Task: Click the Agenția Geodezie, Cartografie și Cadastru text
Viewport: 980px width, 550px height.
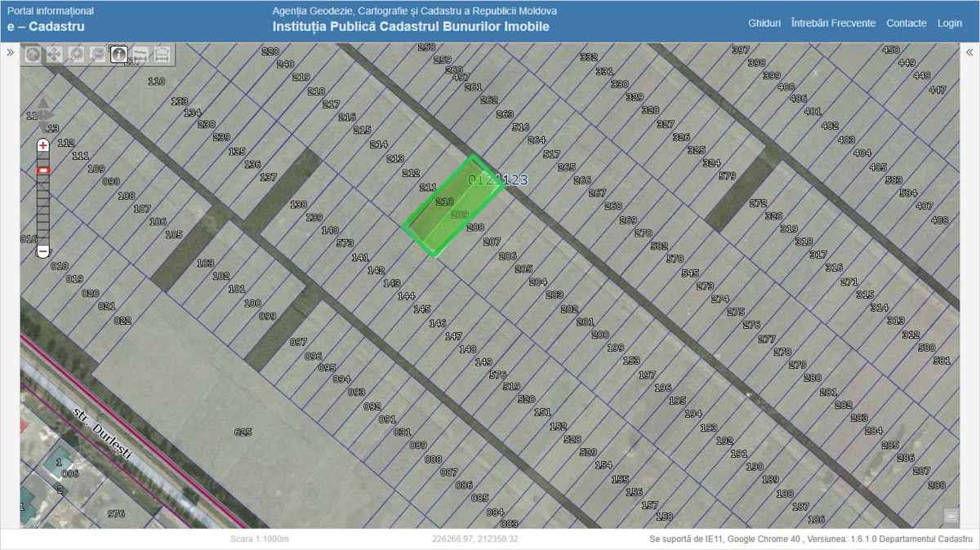Action: point(414,11)
